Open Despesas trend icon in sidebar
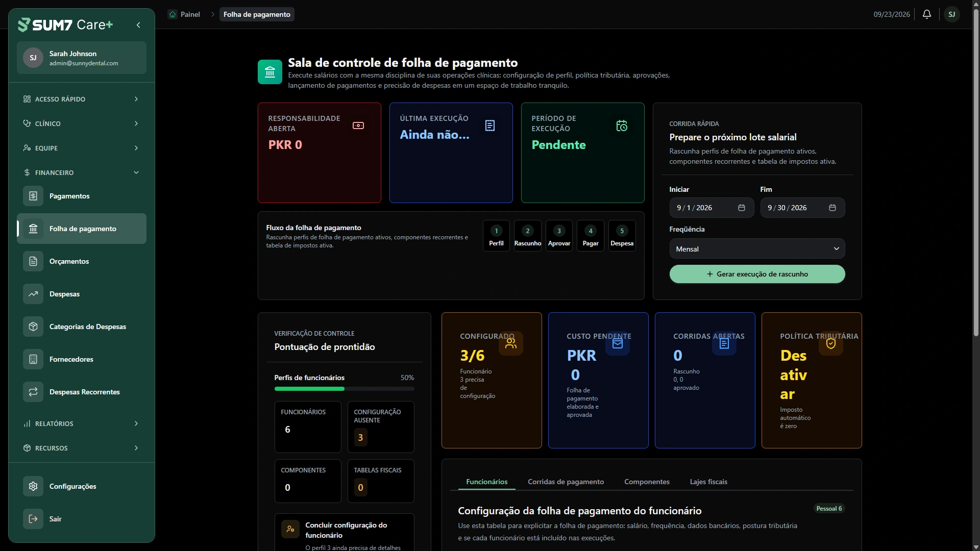Screen dimensions: 980x551 [33, 294]
